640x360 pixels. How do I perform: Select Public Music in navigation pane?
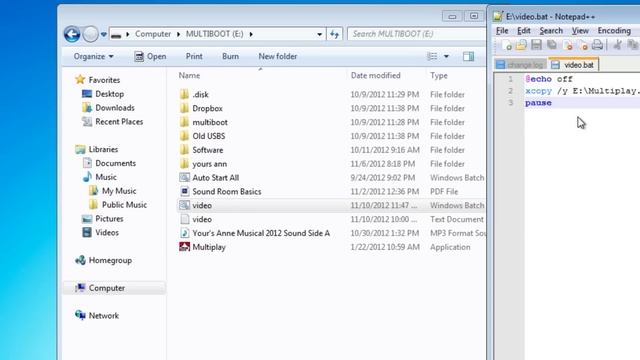pyautogui.click(x=124, y=205)
